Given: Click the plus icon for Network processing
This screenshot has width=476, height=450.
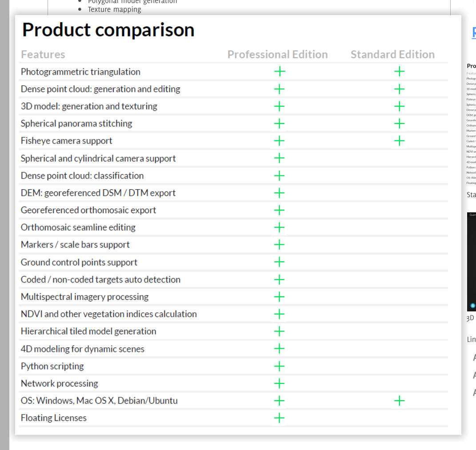Looking at the screenshot, I should coord(279,383).
